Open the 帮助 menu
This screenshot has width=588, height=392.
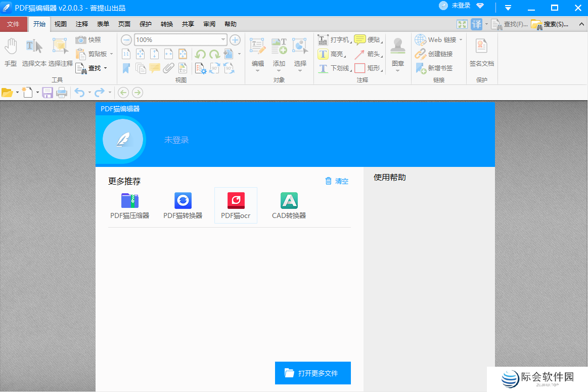tap(230, 24)
